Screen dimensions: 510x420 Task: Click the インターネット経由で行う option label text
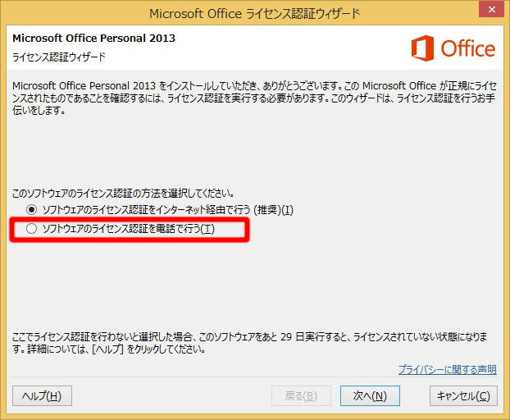click(x=168, y=210)
